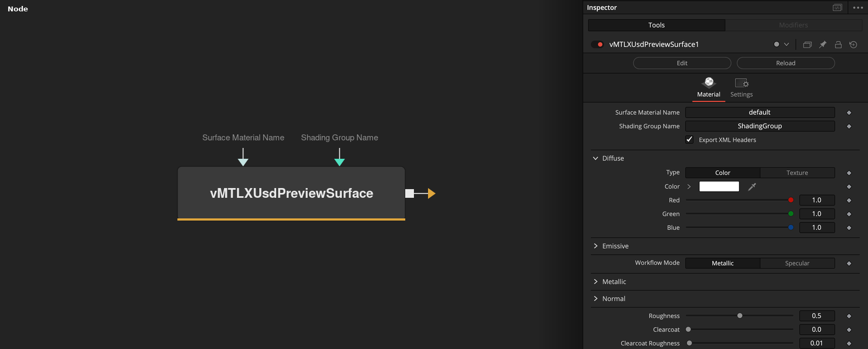Click the Clearcoat value field
The height and width of the screenshot is (349, 868).
coord(817,329)
